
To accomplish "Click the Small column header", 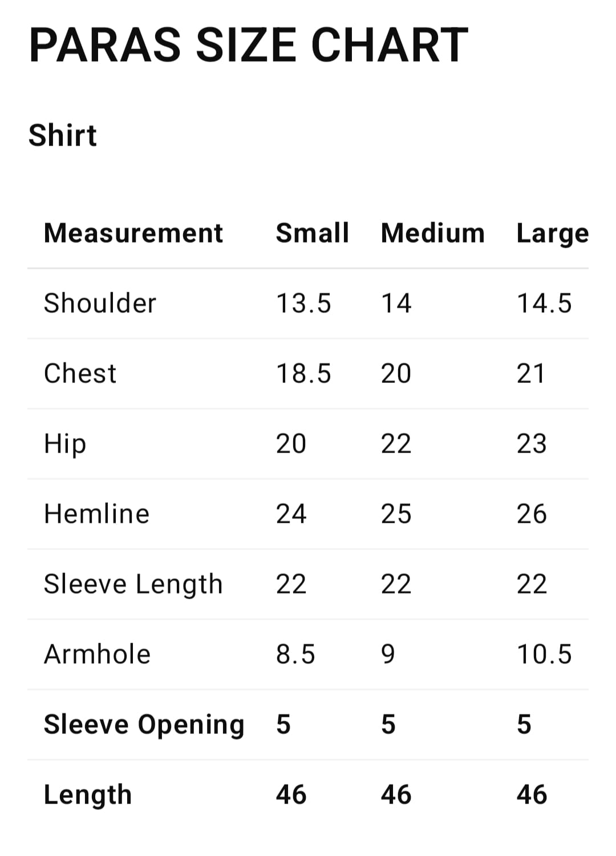I will pos(312,233).
